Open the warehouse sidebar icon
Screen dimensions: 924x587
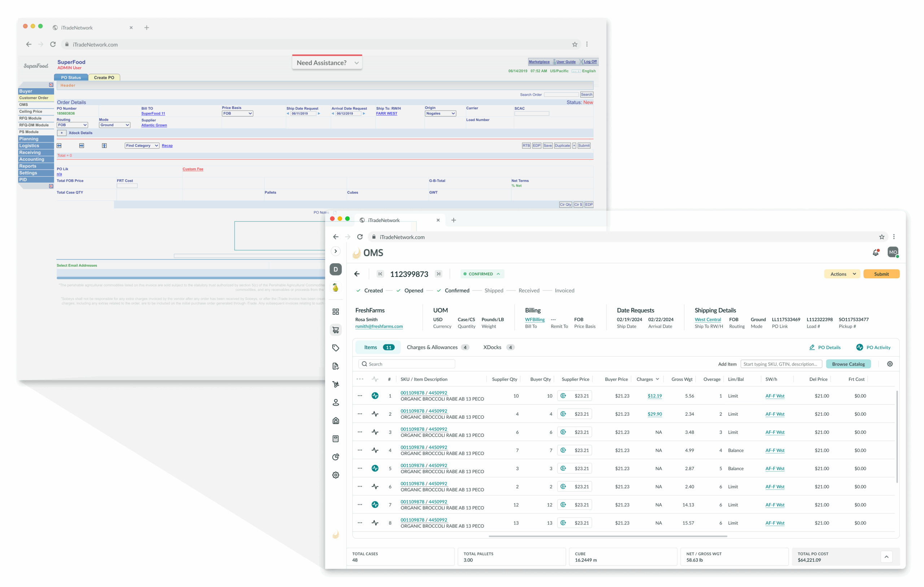point(335,420)
